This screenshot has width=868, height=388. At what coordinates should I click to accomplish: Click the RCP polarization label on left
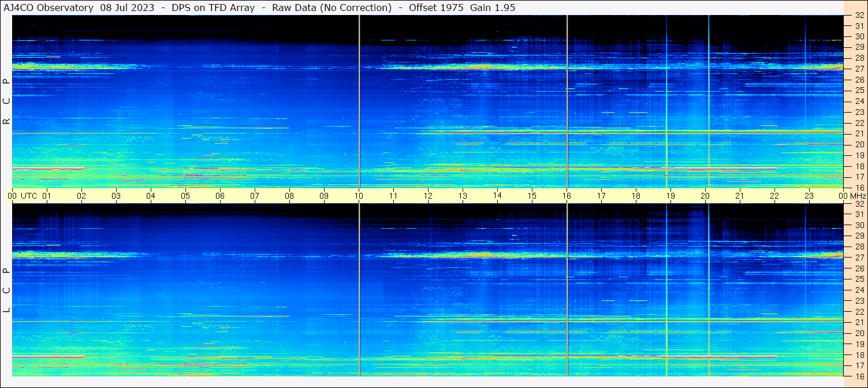pyautogui.click(x=7, y=102)
